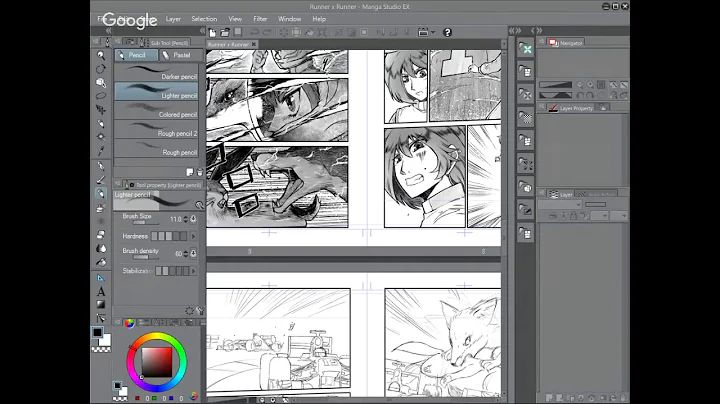The width and height of the screenshot is (720, 404).
Task: Select the Zoom magnifier tool
Action: (x=101, y=56)
